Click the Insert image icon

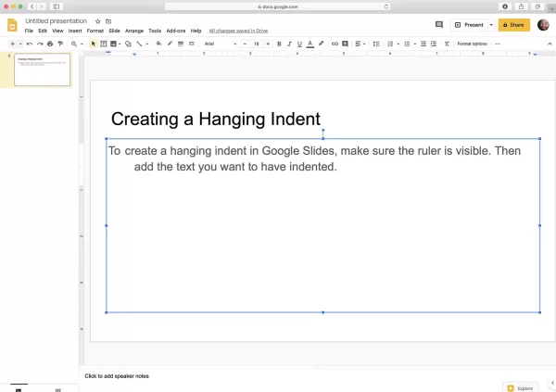(x=113, y=44)
